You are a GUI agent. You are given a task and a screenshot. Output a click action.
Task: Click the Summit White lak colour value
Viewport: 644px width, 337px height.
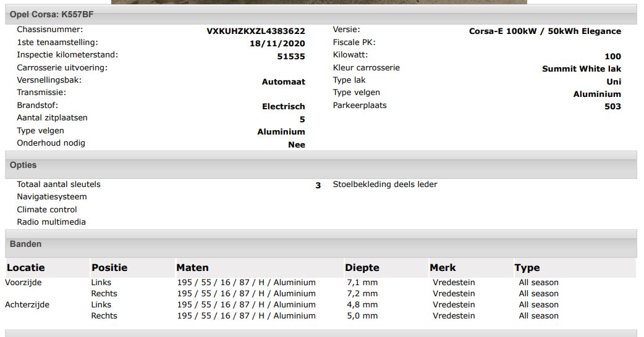[582, 69]
